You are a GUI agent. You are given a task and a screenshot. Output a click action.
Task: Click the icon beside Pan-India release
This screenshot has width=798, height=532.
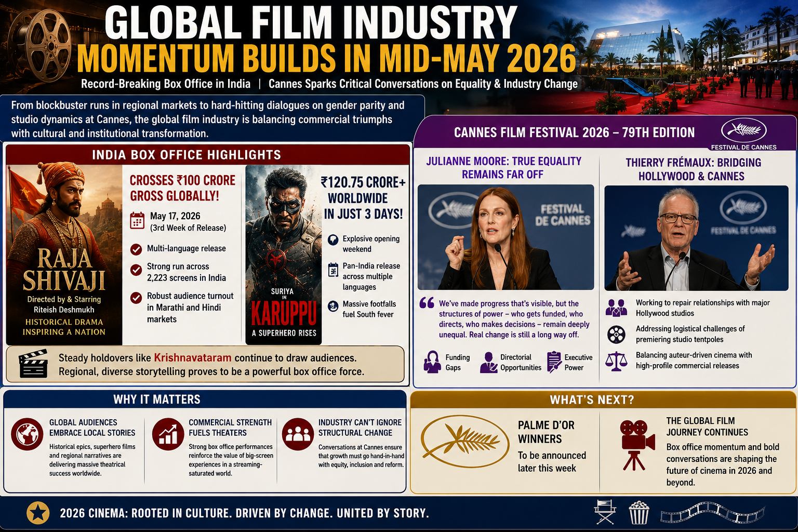tap(333, 270)
